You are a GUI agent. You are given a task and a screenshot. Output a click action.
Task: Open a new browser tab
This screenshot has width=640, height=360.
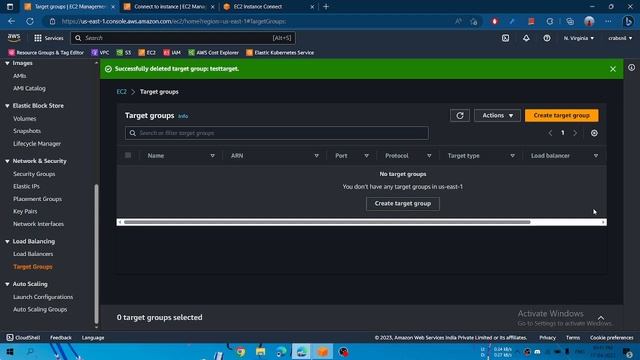326,7
